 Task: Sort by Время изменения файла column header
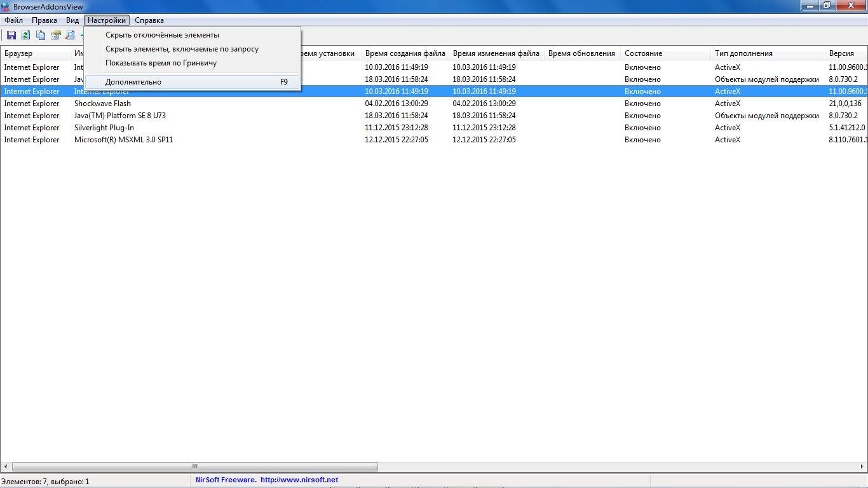click(x=496, y=53)
